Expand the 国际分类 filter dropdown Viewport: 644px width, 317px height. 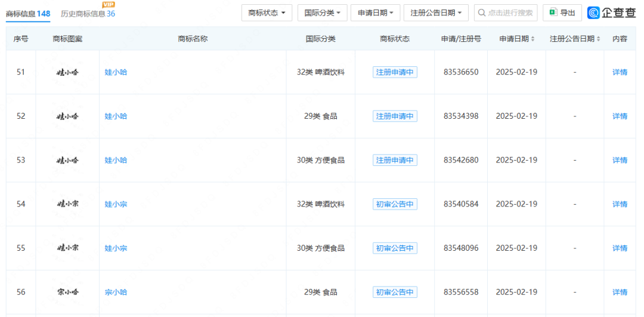[322, 13]
